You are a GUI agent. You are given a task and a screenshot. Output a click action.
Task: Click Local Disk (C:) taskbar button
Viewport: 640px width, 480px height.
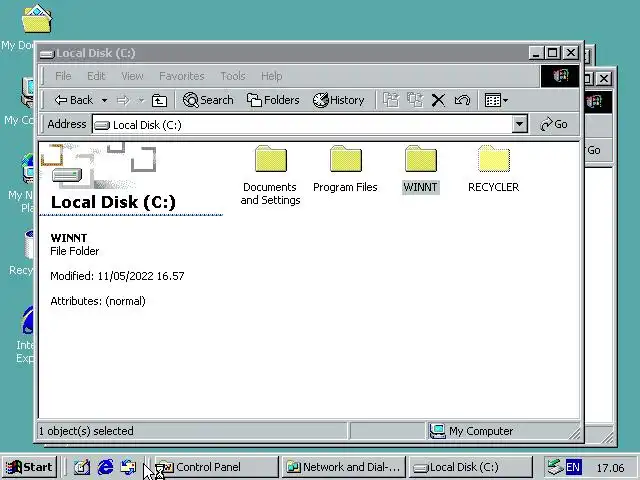pyautogui.click(x=471, y=467)
